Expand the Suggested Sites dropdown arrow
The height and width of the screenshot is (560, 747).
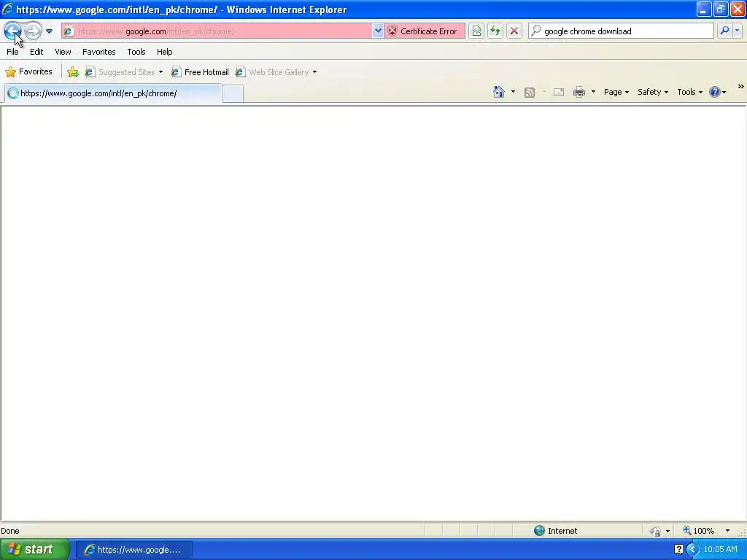pos(160,72)
